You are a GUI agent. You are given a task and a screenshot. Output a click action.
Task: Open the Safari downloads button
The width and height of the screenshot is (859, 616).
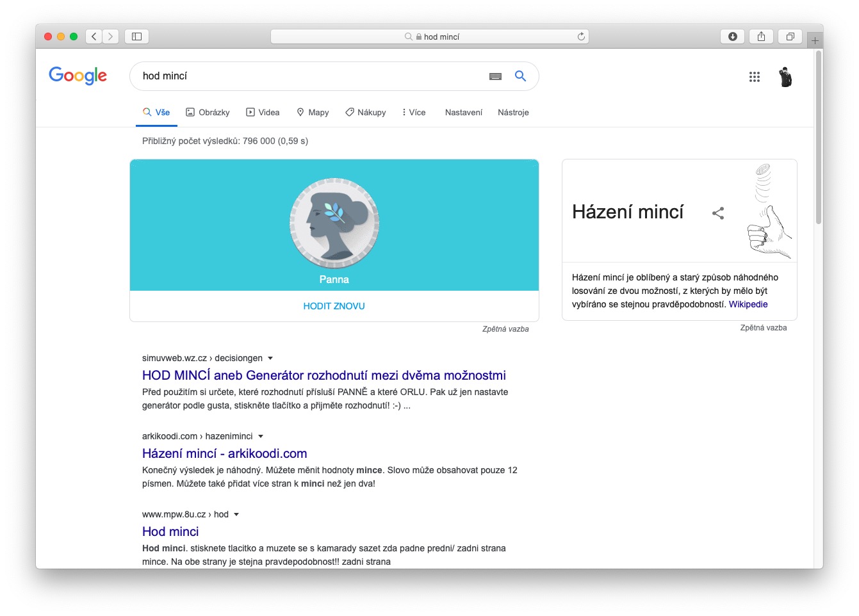(732, 36)
